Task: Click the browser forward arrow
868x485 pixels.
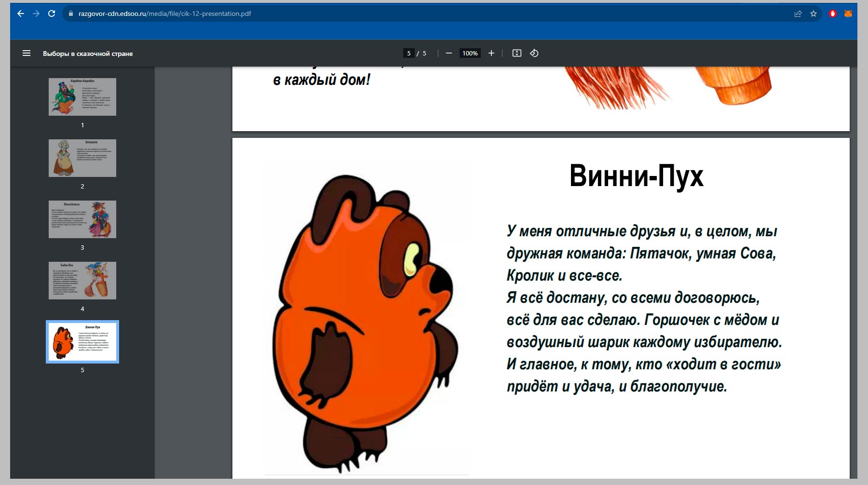Action: click(36, 13)
